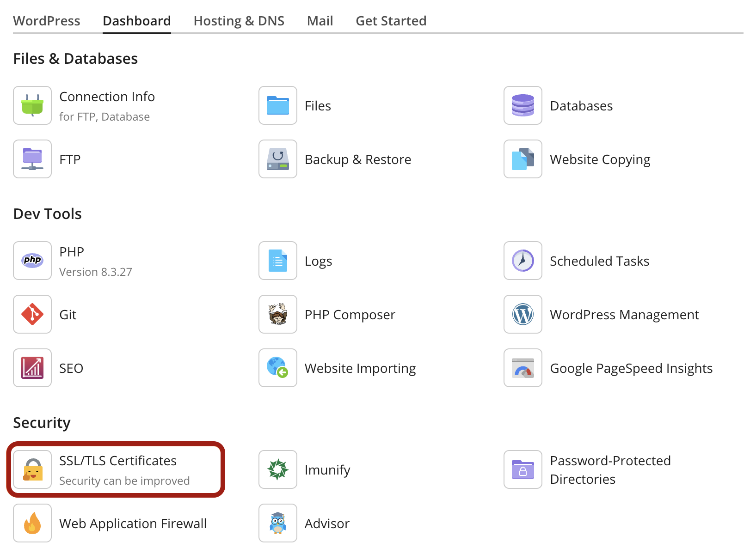Select the Website Copying documents icon
The image size is (750, 560).
click(x=523, y=159)
